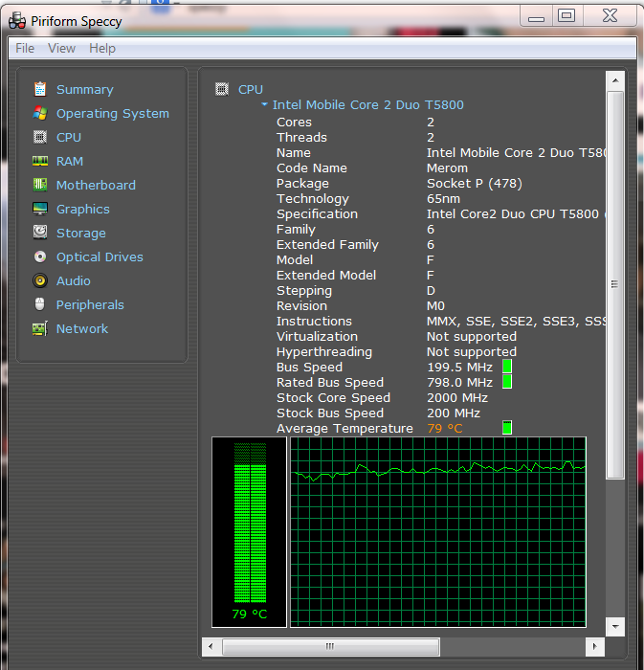Click the Rated Bus Speed value 798.0 MHz
644x670 pixels.
(460, 383)
